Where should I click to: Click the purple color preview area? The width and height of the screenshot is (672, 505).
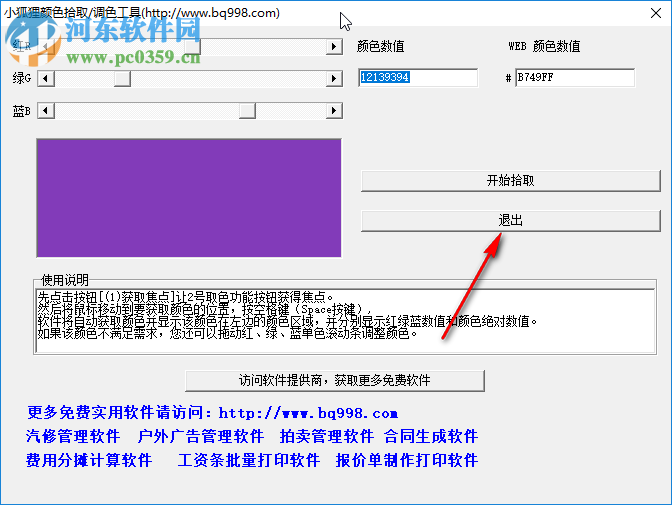click(x=189, y=198)
